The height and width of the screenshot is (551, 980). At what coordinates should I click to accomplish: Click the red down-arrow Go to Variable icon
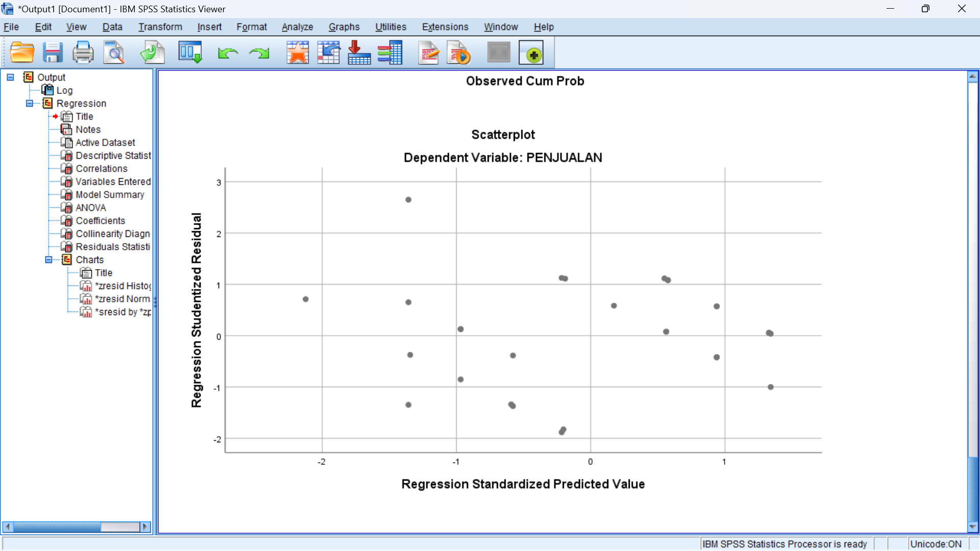[359, 53]
